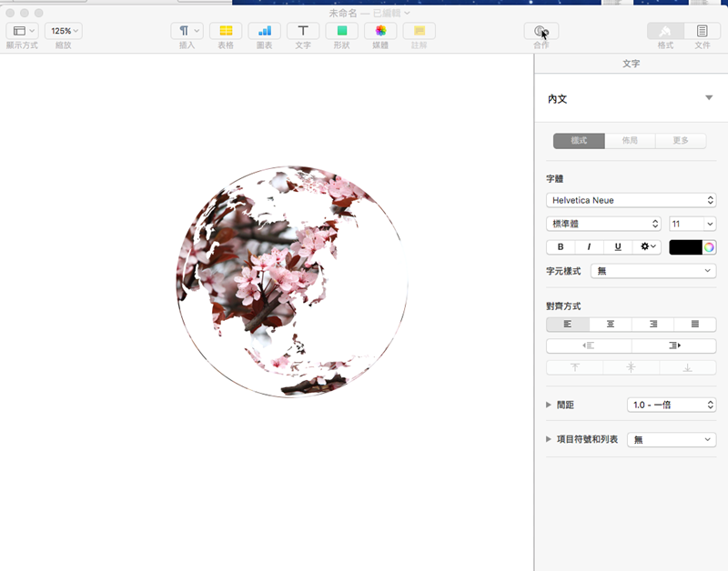This screenshot has width=728, height=571.
Task: Toggle bold formatting with B button
Action: click(x=561, y=246)
